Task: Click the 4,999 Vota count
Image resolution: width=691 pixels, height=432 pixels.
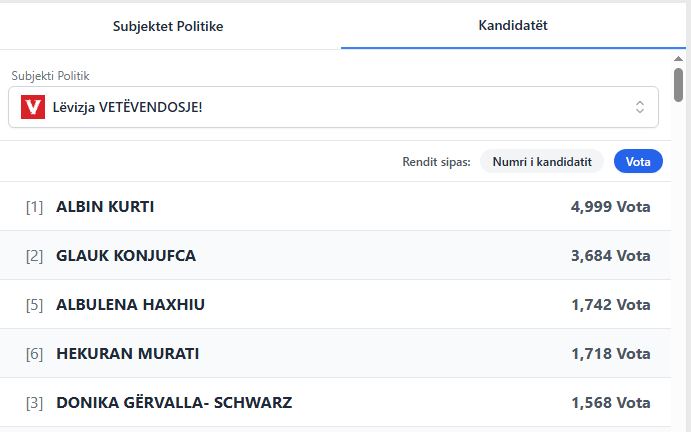Action: pos(610,207)
